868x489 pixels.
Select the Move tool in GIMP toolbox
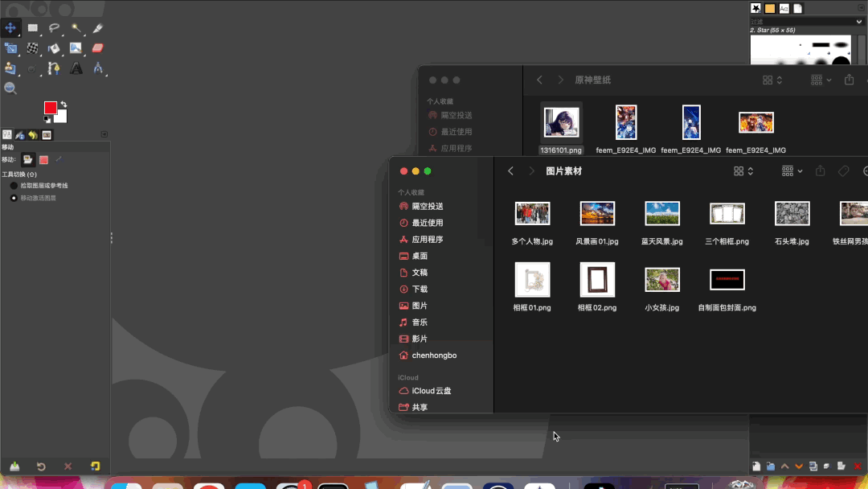click(10, 27)
